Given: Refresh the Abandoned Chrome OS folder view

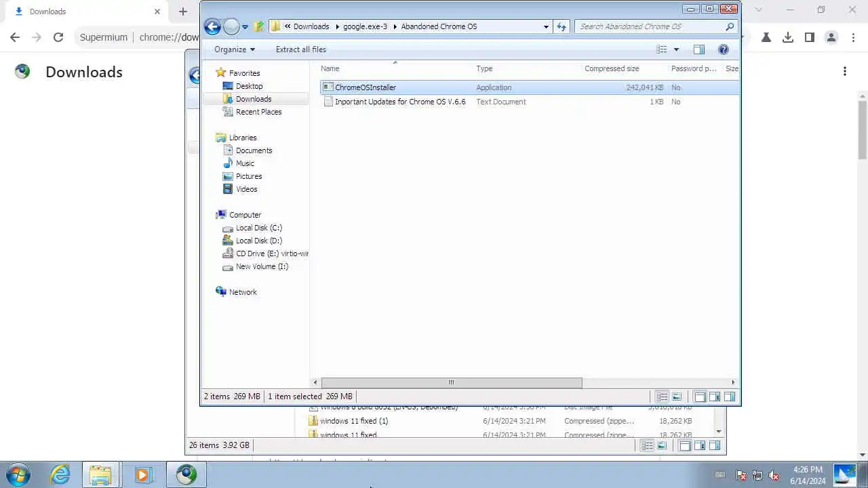Looking at the screenshot, I should (x=561, y=26).
